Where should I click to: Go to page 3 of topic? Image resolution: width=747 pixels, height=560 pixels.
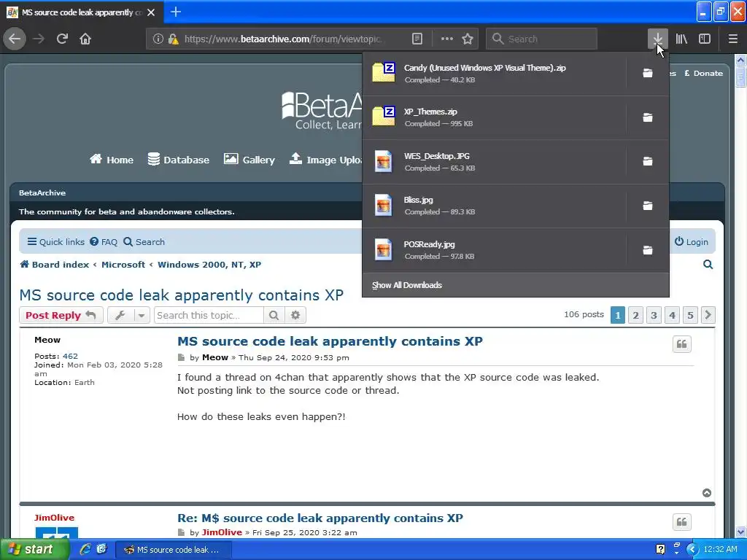654,315
